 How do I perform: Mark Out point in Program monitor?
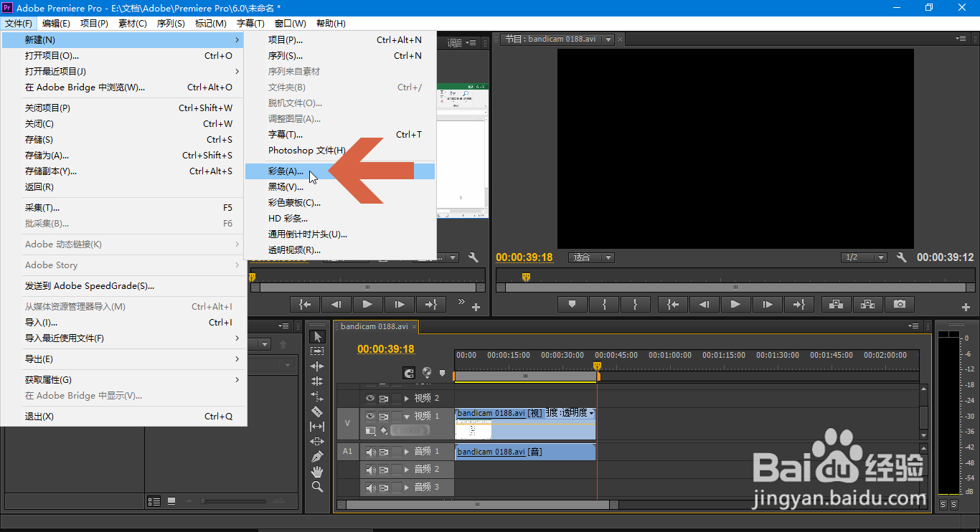636,304
